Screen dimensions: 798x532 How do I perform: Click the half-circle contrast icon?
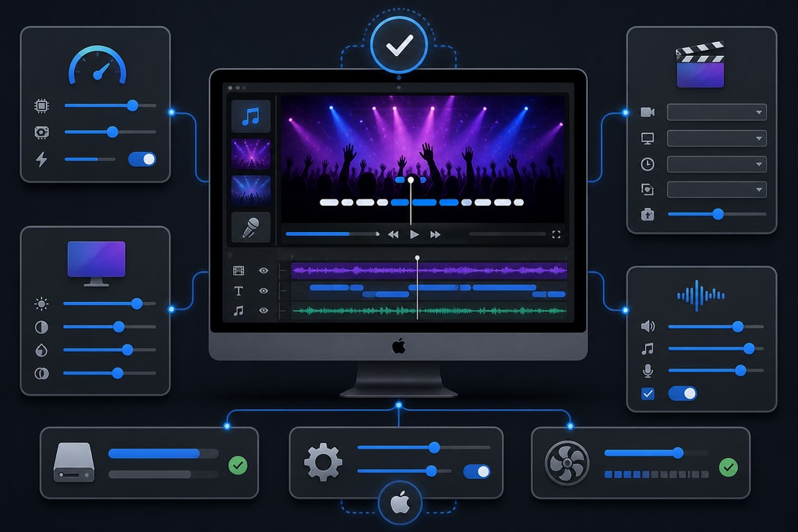coord(41,327)
